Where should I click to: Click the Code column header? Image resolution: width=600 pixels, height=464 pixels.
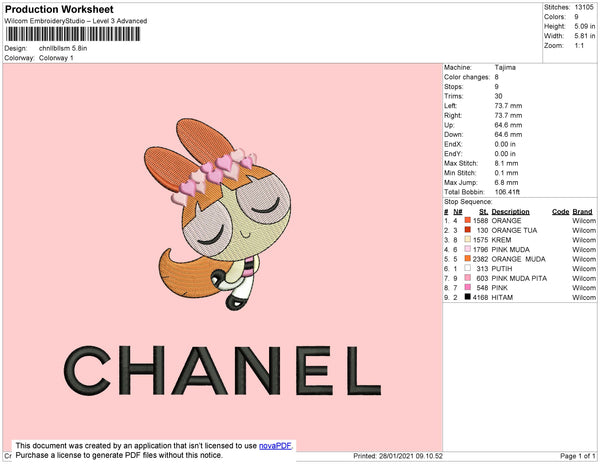point(560,212)
